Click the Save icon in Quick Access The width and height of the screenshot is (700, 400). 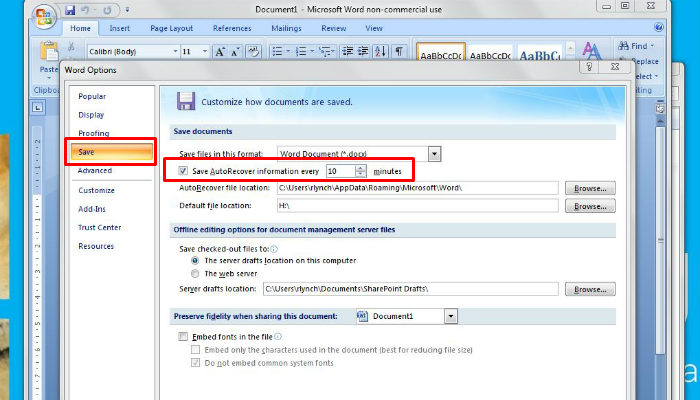pos(70,9)
